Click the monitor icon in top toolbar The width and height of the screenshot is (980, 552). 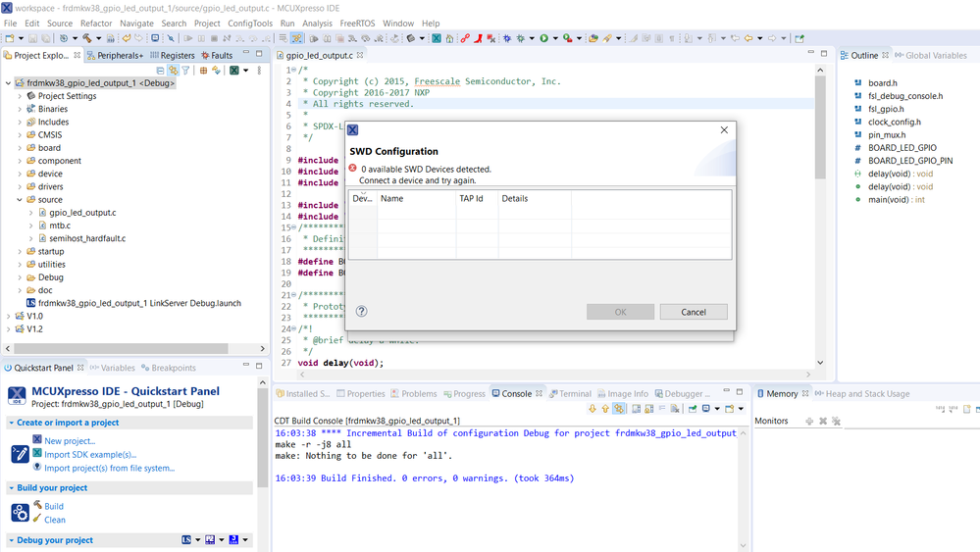pos(155,38)
